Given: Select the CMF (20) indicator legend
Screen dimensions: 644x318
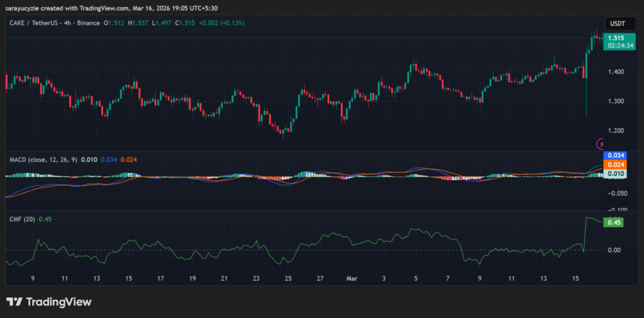Looking at the screenshot, I should tap(21, 219).
